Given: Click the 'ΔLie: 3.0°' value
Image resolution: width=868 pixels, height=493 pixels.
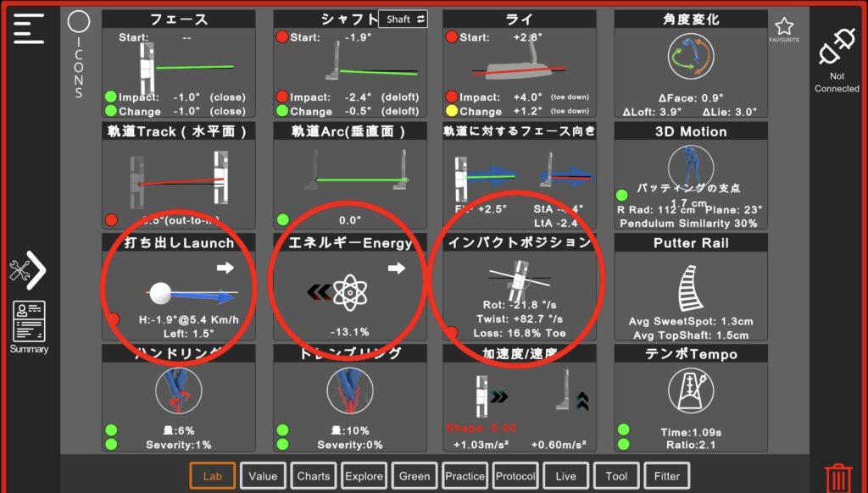Looking at the screenshot, I should [730, 112].
